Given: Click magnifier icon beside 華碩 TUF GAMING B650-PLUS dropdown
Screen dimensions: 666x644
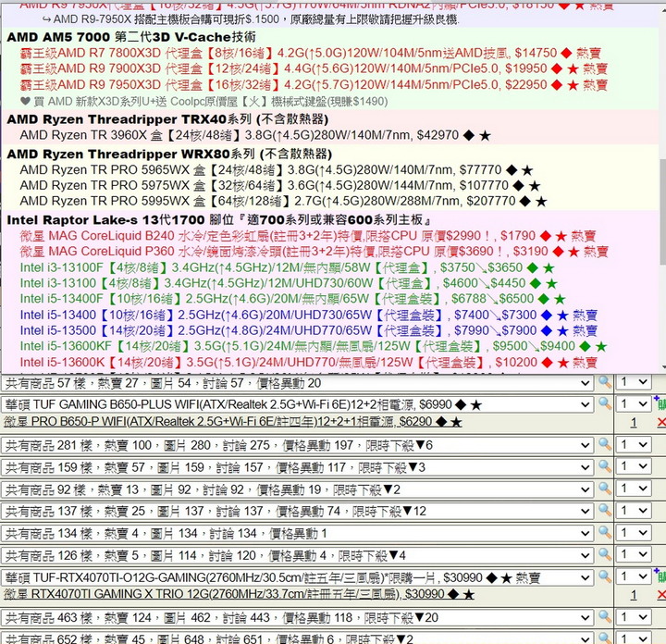Looking at the screenshot, I should [604, 403].
